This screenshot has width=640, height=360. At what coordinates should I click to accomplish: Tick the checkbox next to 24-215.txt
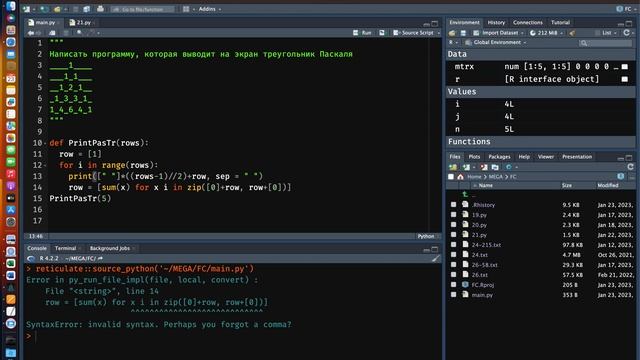453,244
